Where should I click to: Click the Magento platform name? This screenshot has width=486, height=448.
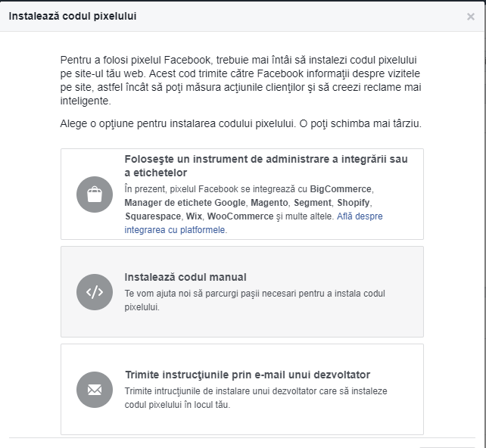[x=269, y=203]
